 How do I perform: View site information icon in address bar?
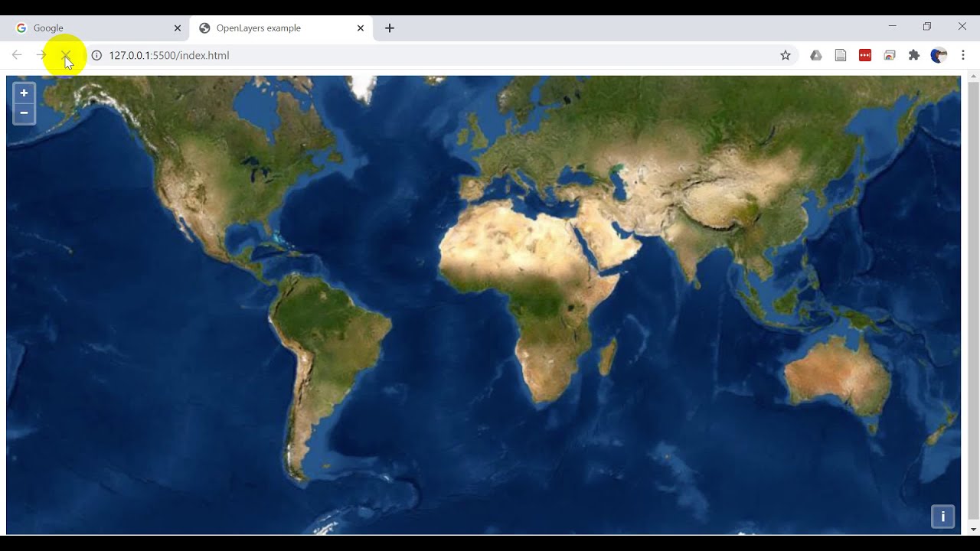[x=96, y=55]
